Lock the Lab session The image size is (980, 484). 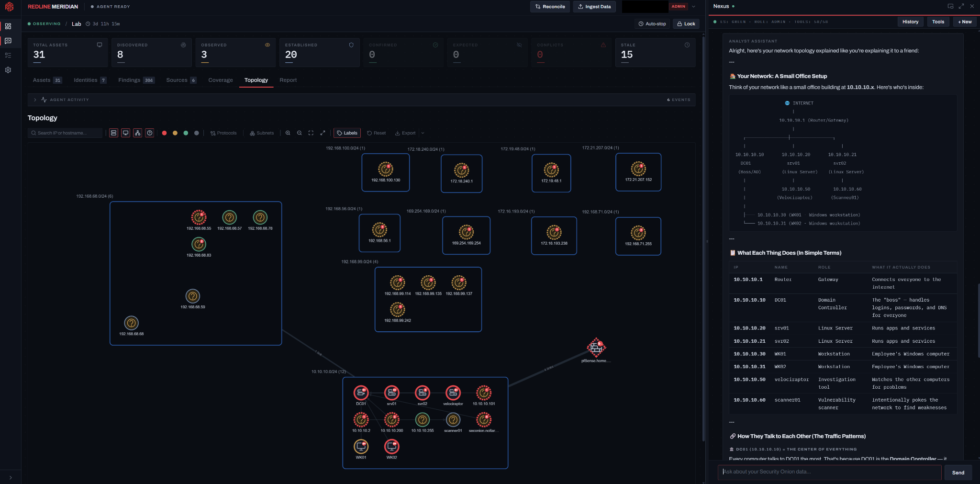click(x=686, y=24)
